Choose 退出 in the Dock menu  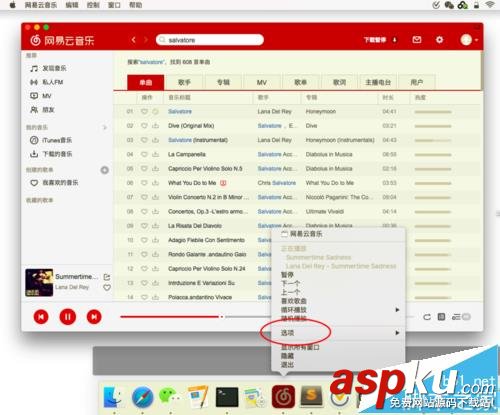pyautogui.click(x=287, y=364)
